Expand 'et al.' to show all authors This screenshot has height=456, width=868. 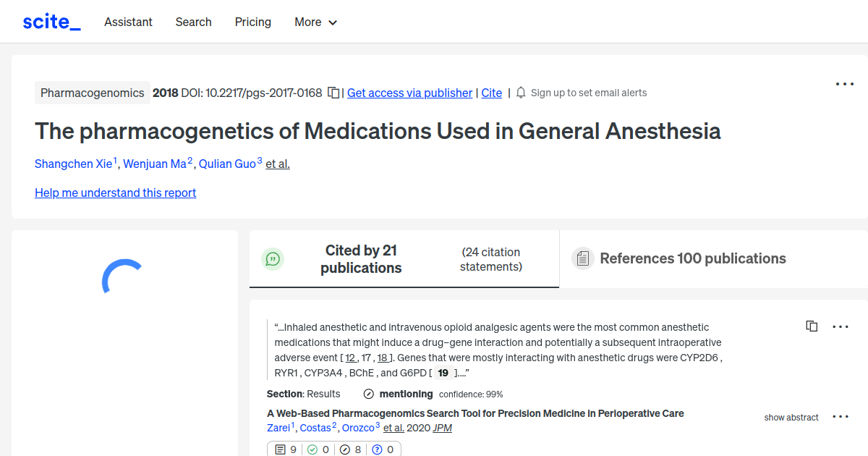coord(277,164)
